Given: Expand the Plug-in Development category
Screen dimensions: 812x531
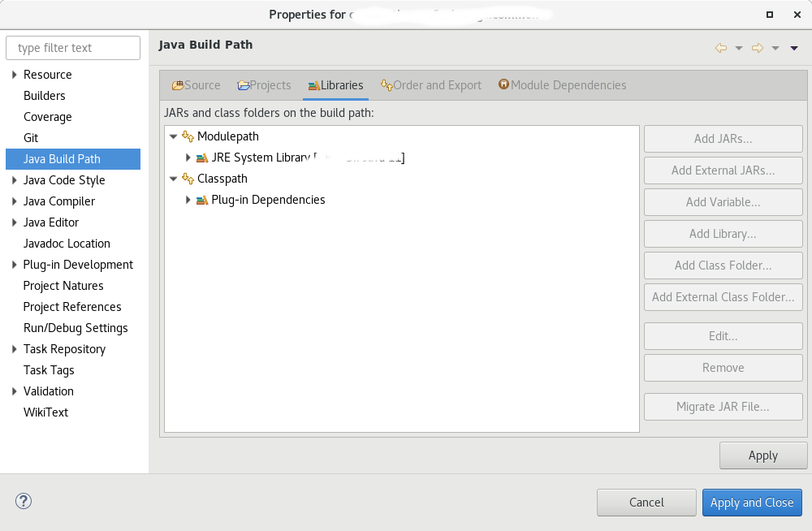Looking at the screenshot, I should click(14, 265).
